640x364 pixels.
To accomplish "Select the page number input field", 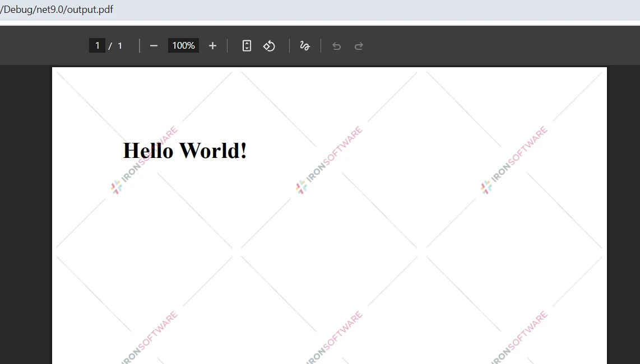I will (97, 45).
